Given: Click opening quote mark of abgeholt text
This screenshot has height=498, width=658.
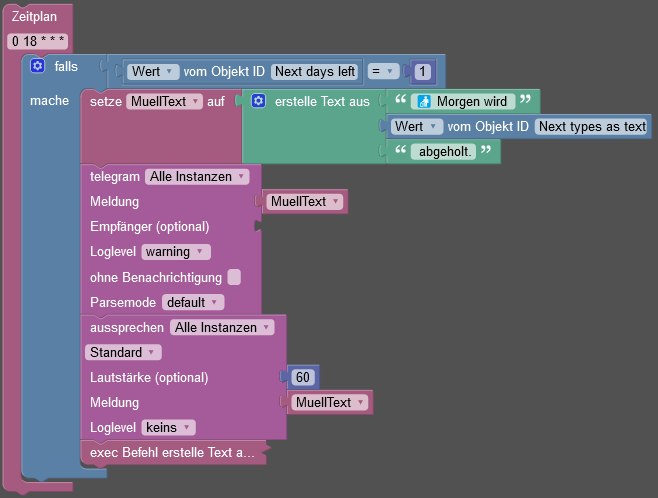Looking at the screenshot, I should click(401, 150).
